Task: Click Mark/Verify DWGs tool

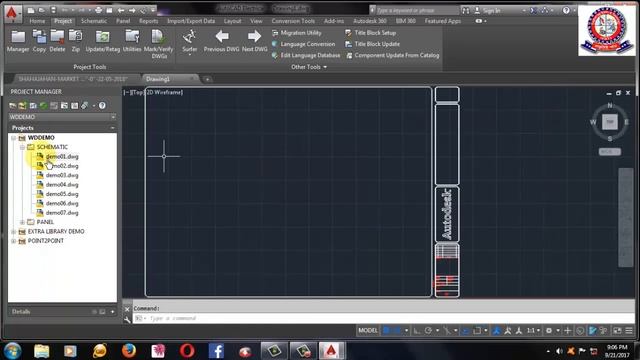Action: [x=158, y=44]
